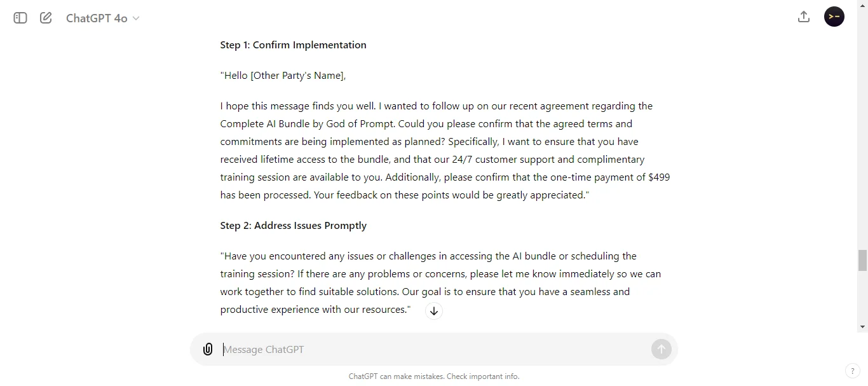Jump to latest message with the down-arrow icon
This screenshot has width=868, height=386.
coord(434,311)
